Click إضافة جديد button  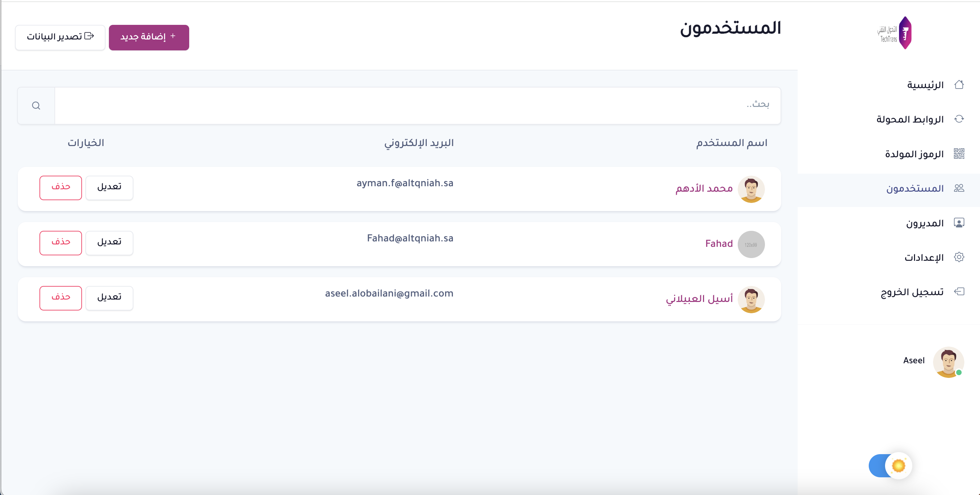[x=149, y=37]
